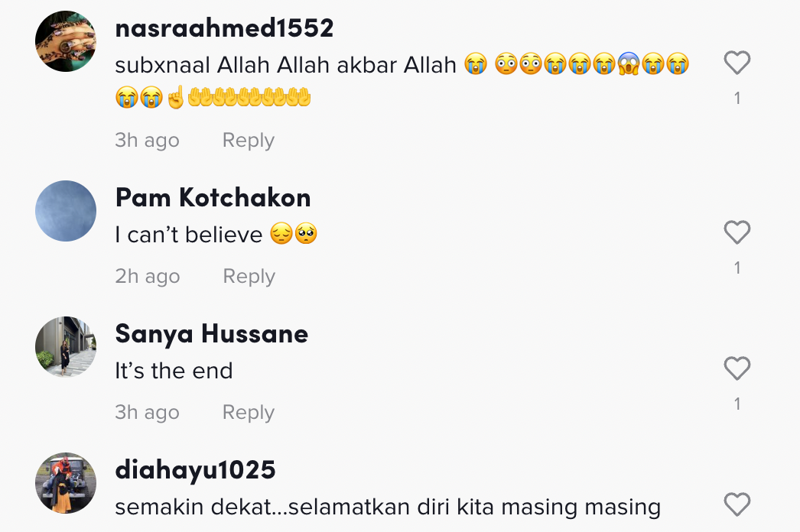Select the "subxnaal Allah" comment text

point(402,80)
